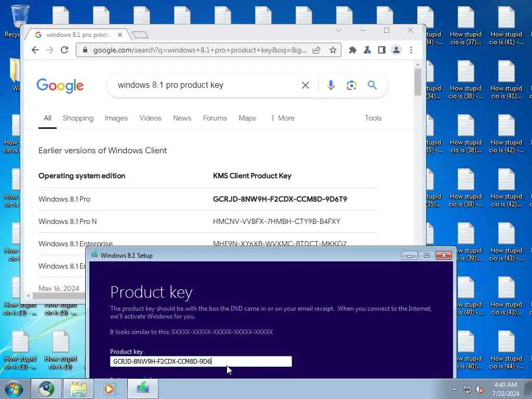Click Earlier versions of Windows Client heading
The image size is (532, 399).
tap(102, 151)
